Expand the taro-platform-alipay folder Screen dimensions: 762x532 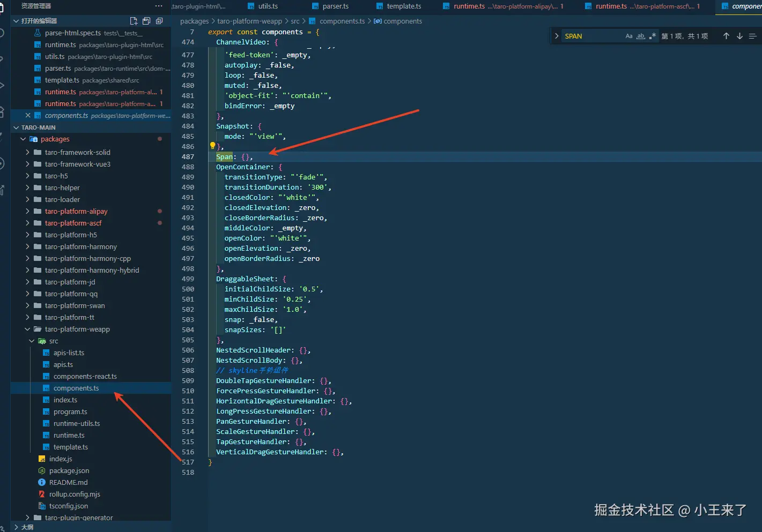(76, 211)
